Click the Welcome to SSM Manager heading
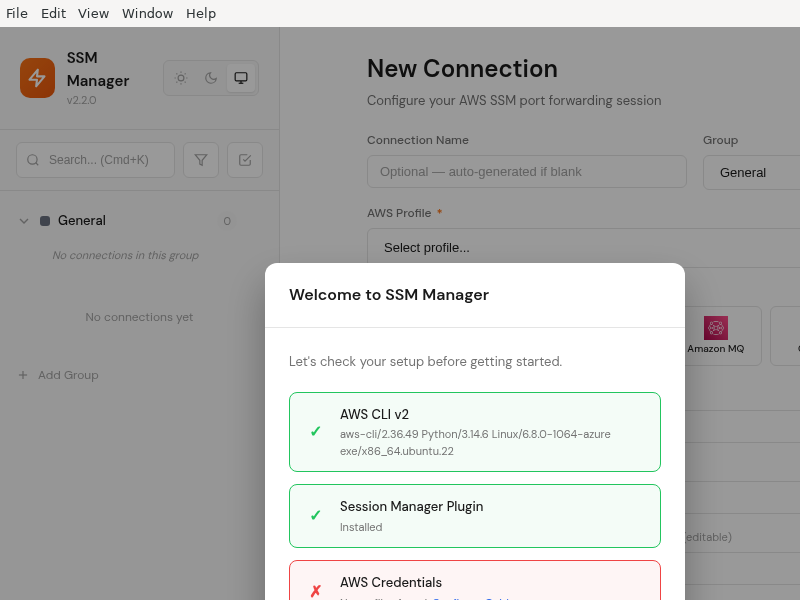800x600 pixels. tap(389, 295)
